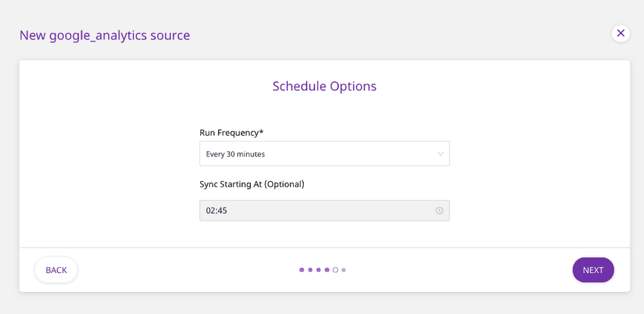This screenshot has height=314, width=644.
Task: Proceed with the NEXT button
Action: tap(593, 270)
